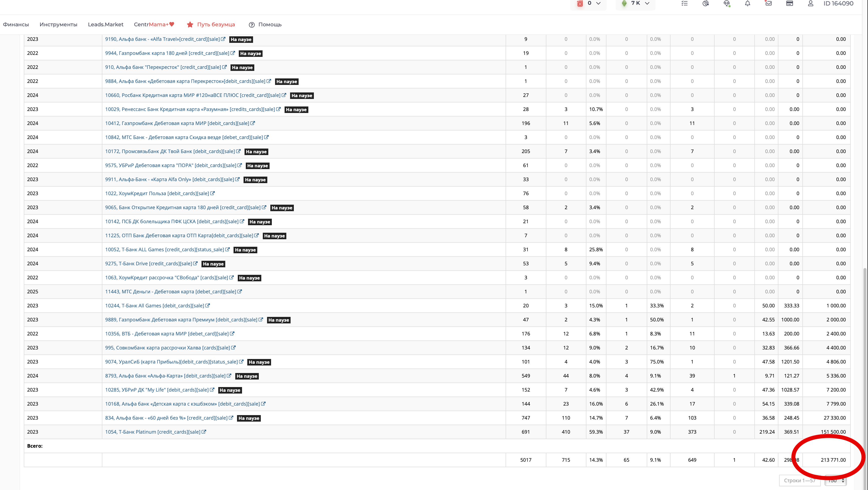Click the ID 164090 account label

point(838,3)
